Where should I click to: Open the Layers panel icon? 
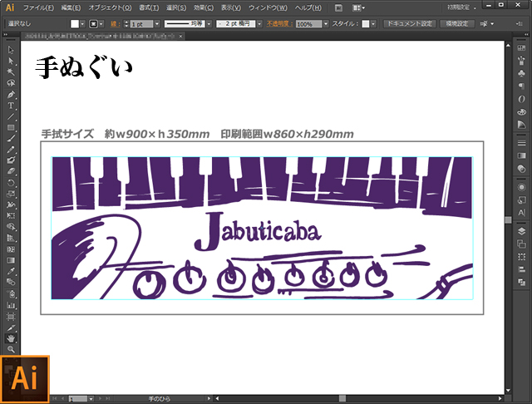tap(521, 231)
